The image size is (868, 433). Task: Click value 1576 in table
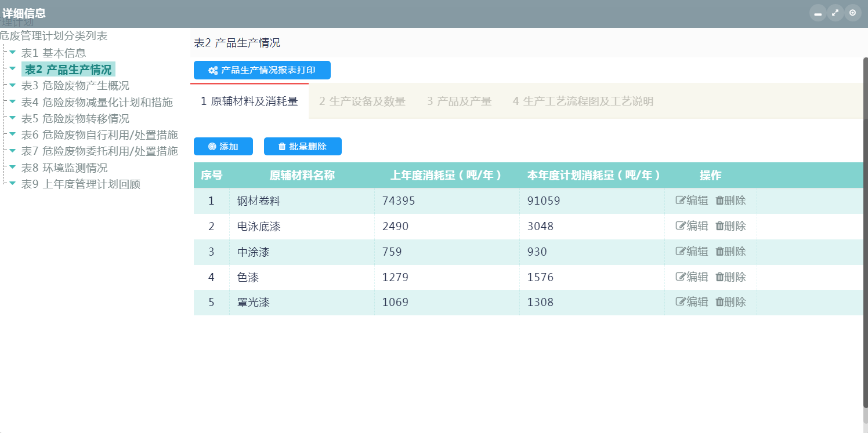(541, 278)
